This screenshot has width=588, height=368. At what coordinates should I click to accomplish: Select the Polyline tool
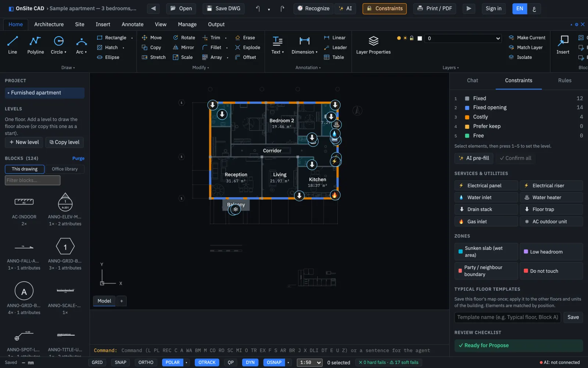pos(35,45)
